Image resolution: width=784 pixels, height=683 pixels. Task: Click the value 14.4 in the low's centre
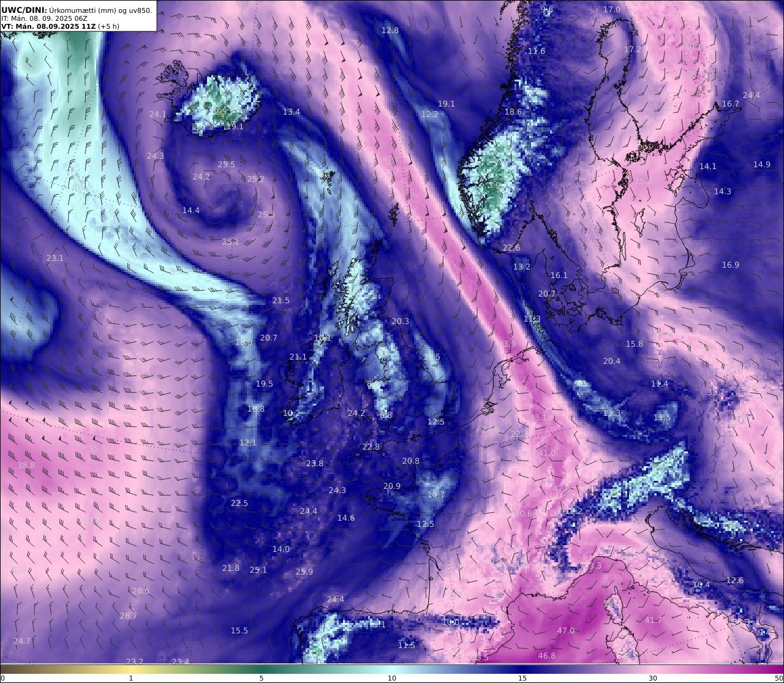coord(191,210)
